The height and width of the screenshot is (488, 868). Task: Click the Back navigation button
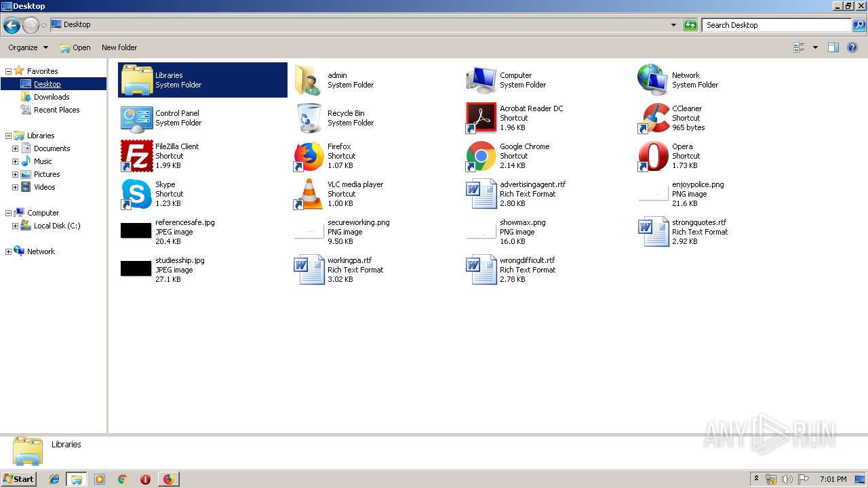pyautogui.click(x=12, y=26)
